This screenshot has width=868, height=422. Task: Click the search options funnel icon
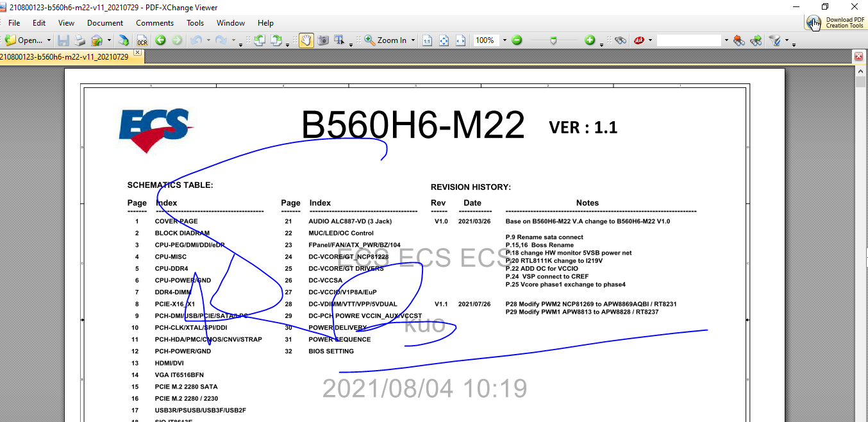click(x=775, y=40)
